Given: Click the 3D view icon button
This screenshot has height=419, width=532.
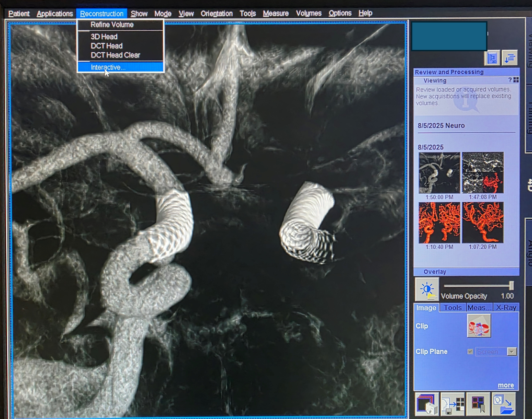Looking at the screenshot, I should point(492,58).
